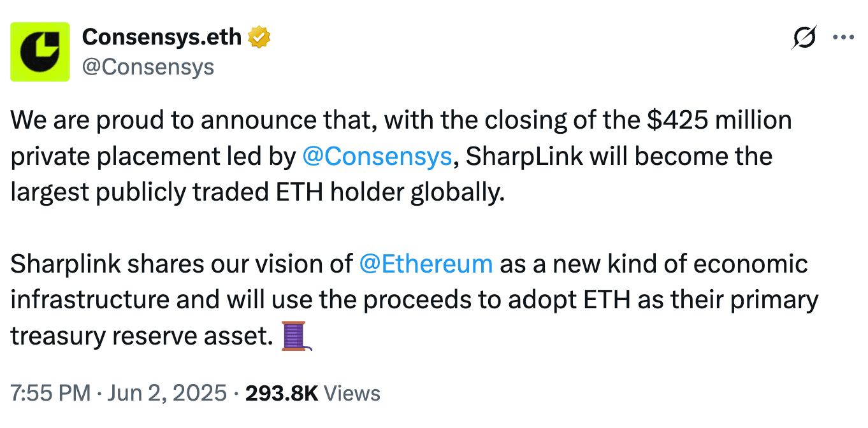Click the 7:55 PM timestamp
The height and width of the screenshot is (428, 868).
(x=50, y=393)
